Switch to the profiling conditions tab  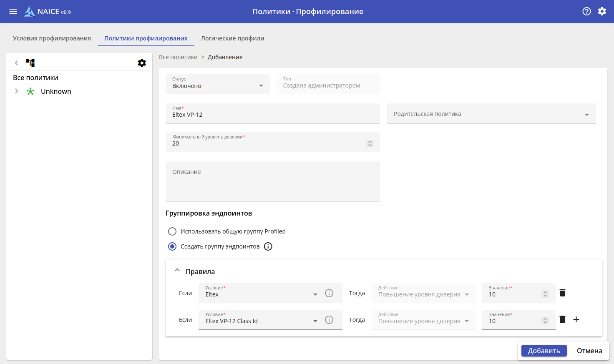point(52,38)
